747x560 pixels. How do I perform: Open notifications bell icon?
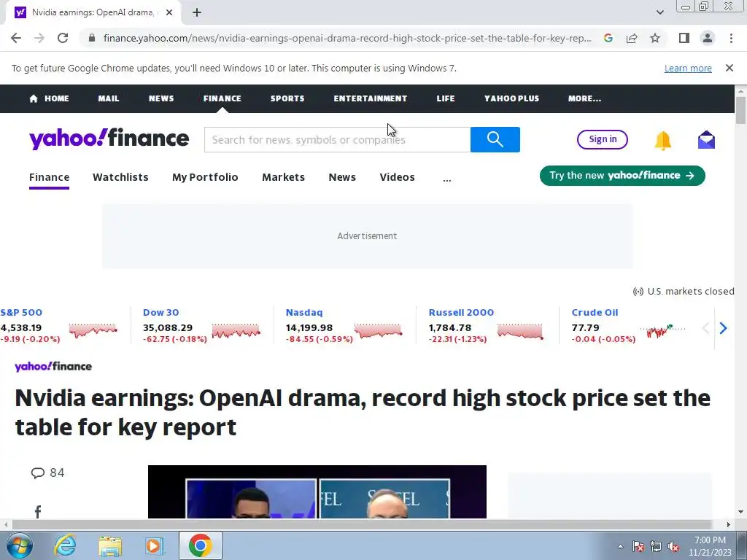point(662,141)
